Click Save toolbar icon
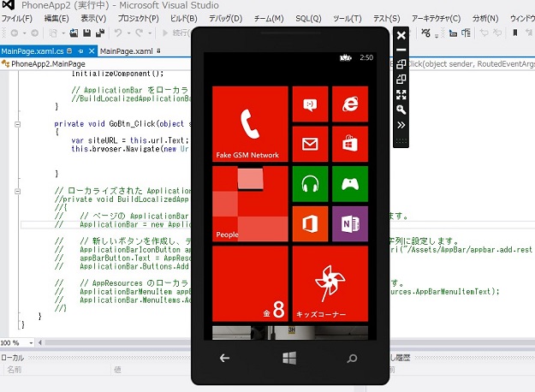The width and height of the screenshot is (535, 392). tap(87, 33)
